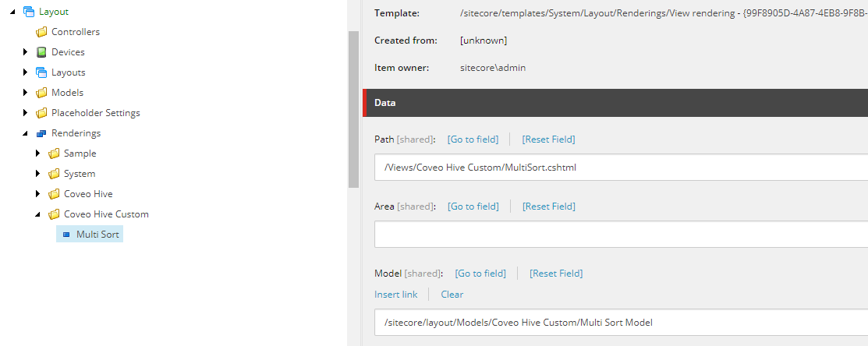The height and width of the screenshot is (346, 868).
Task: Expand the Devices tree node
Action: [x=26, y=52]
